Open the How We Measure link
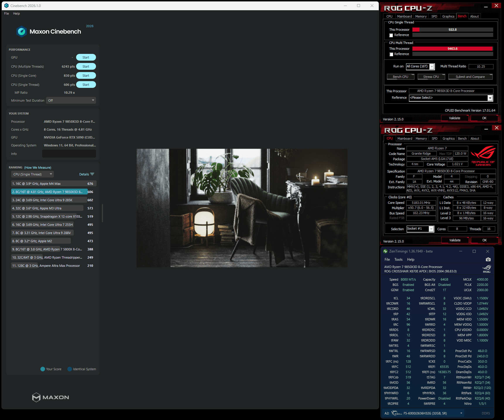The height and width of the screenshot is (420, 504). tap(38, 168)
